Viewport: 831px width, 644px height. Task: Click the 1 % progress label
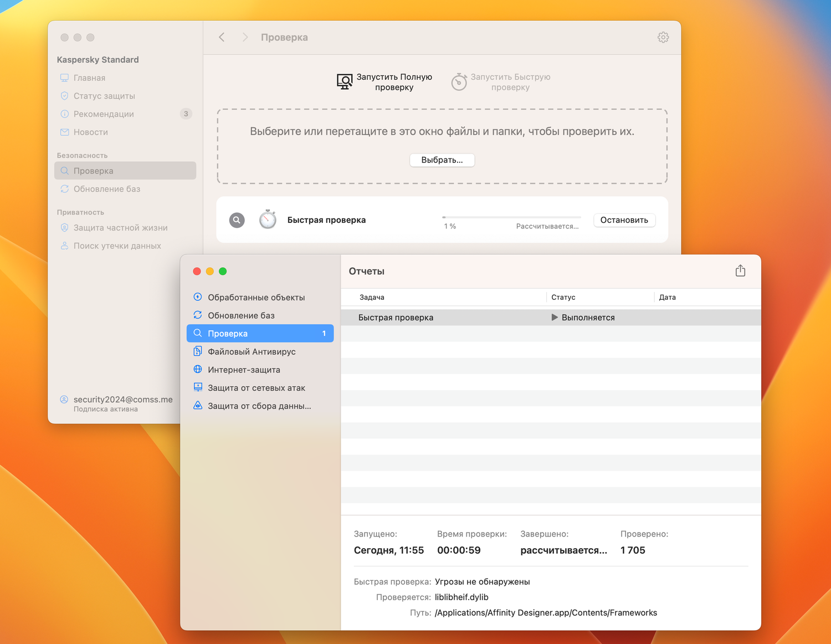tap(450, 226)
